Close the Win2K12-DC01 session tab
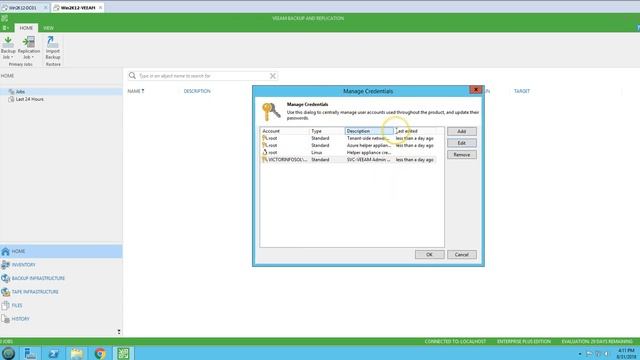The height and width of the screenshot is (360, 640). [46, 7]
